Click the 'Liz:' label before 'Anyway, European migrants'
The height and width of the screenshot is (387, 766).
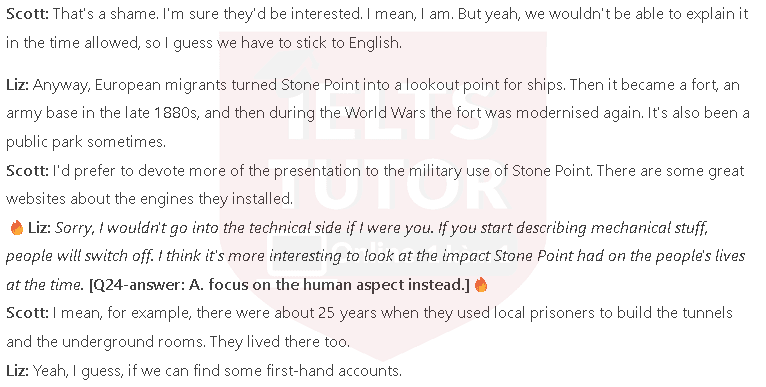[18, 85]
